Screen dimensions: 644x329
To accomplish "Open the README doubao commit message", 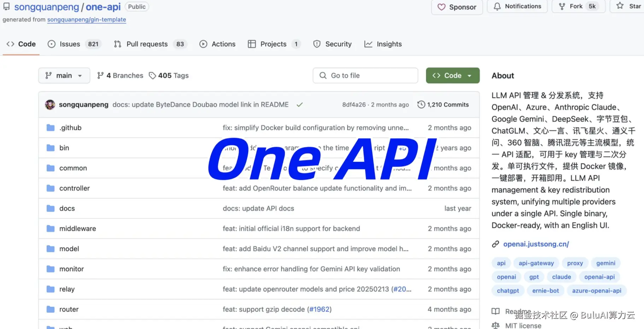I will [200, 104].
